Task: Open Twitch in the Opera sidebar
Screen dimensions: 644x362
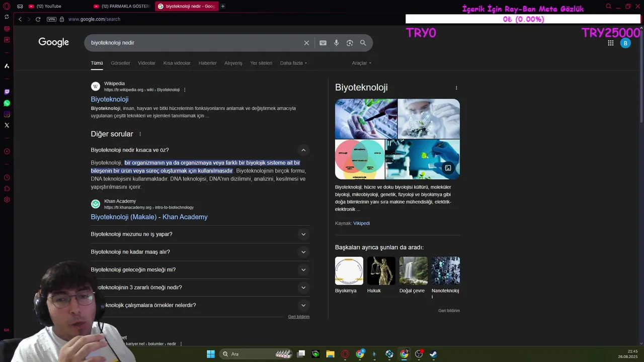Action: (x=7, y=92)
